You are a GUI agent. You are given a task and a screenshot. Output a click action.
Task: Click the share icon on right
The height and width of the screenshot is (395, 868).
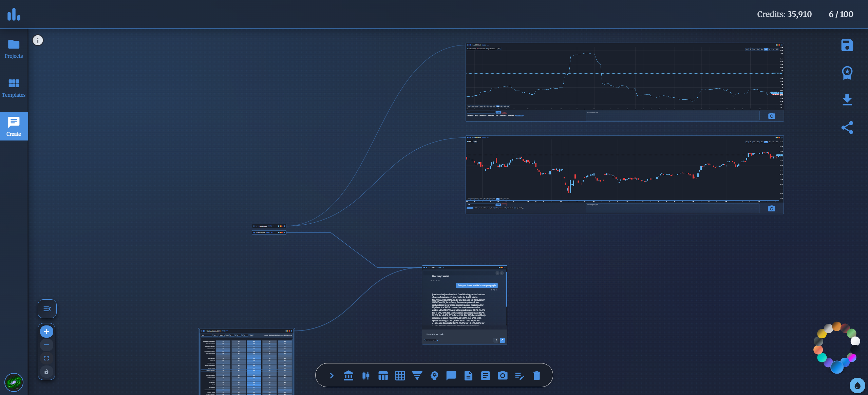coord(847,128)
